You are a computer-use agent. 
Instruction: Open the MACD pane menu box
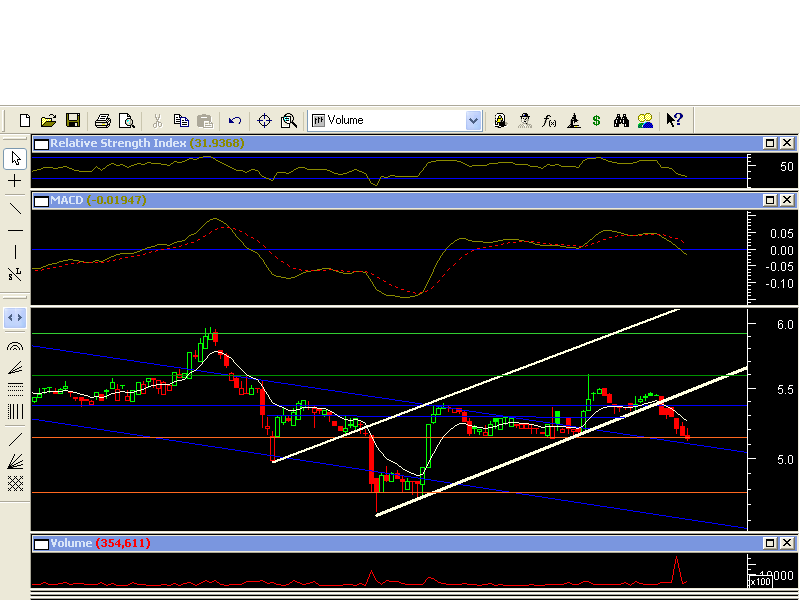coord(41,200)
